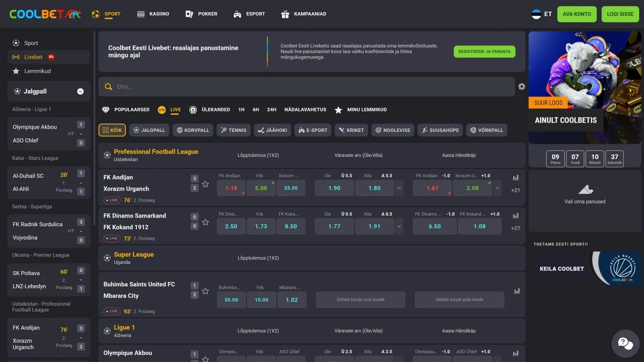
Task: Expand handicap line options for FK Andijan
Action: tap(497, 188)
